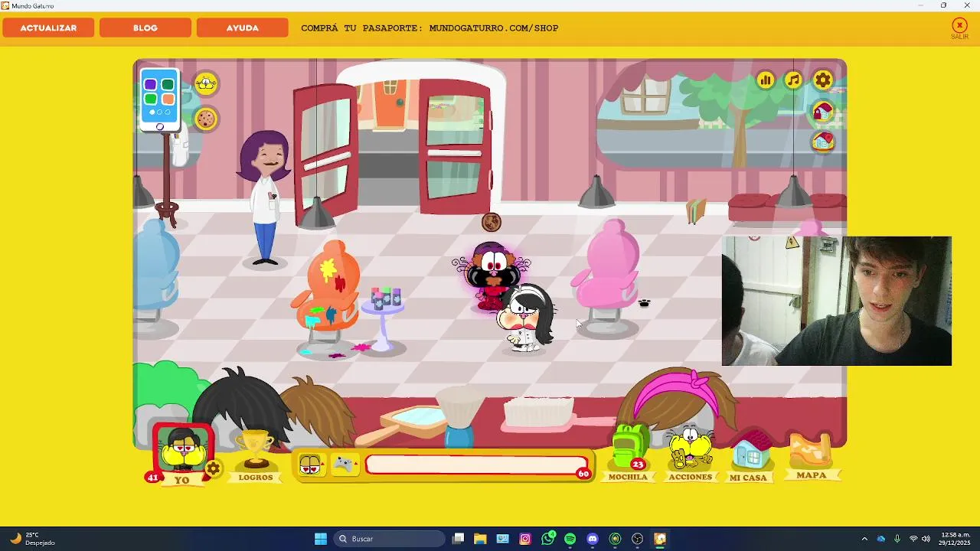Expand the hidden system tray icons chevron
980x551 pixels.
point(864,539)
